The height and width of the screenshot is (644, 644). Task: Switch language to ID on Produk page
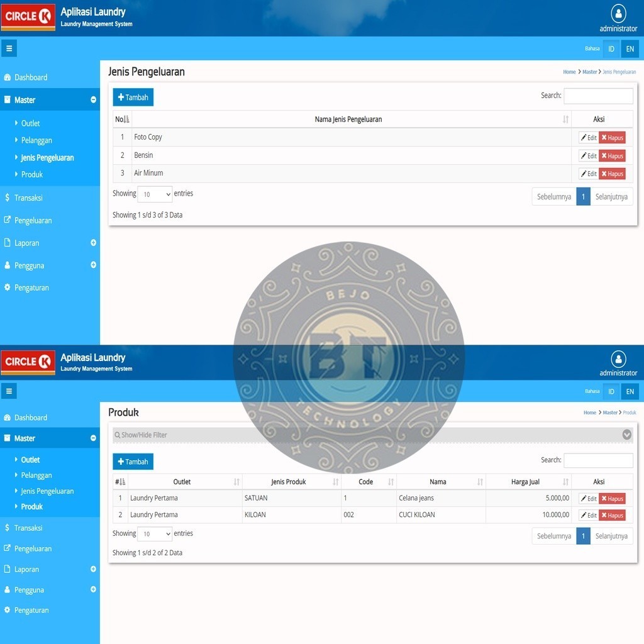611,391
